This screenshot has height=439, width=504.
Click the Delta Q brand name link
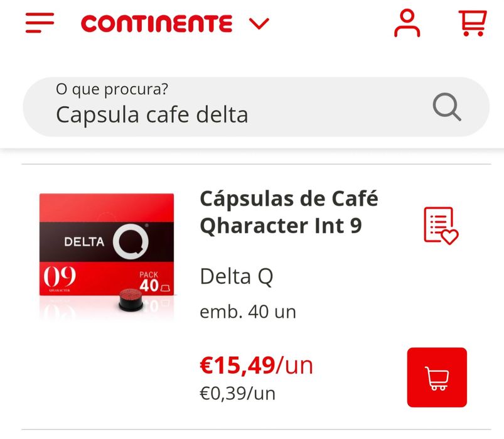(x=236, y=277)
